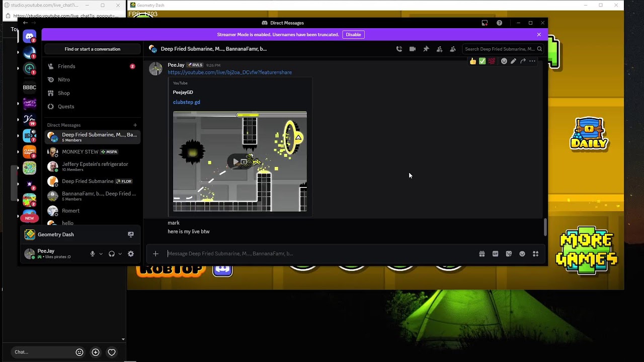The height and width of the screenshot is (362, 644).
Task: Open Daily chest in Geometry Dash
Action: tap(589, 134)
